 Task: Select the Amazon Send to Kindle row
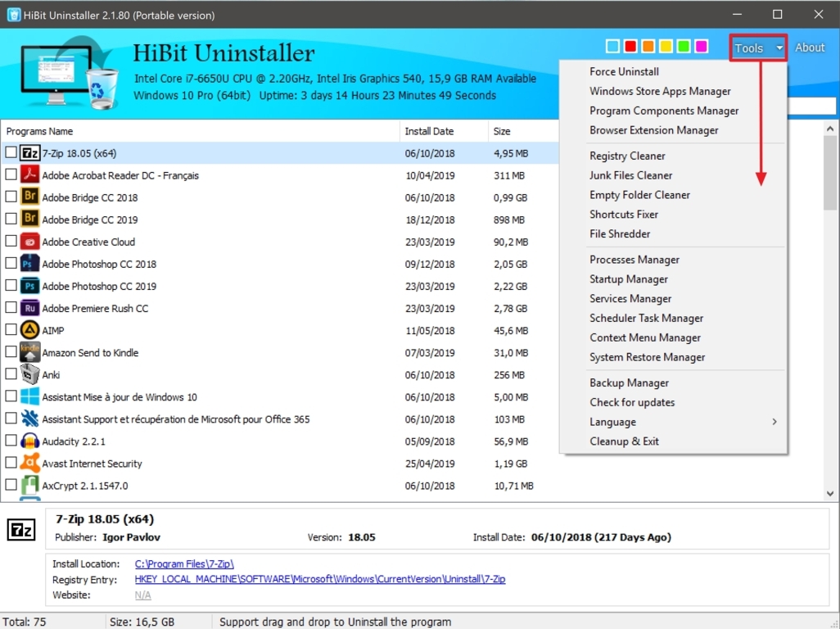[278, 352]
